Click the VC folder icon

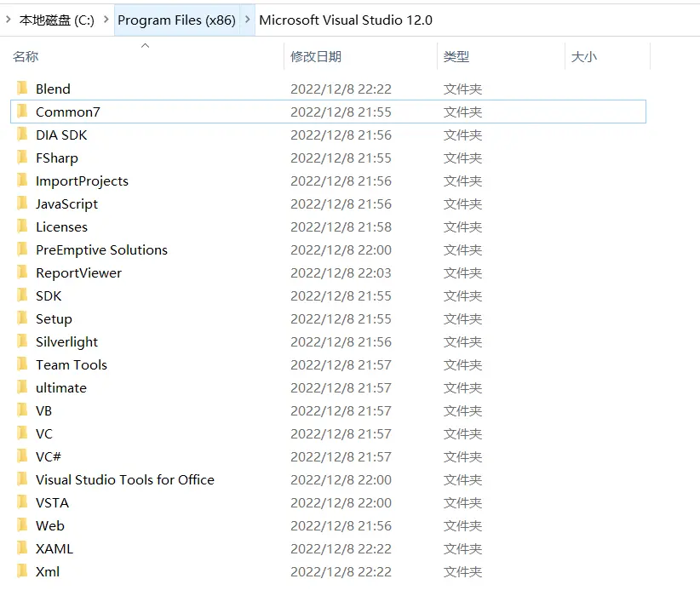coord(22,433)
